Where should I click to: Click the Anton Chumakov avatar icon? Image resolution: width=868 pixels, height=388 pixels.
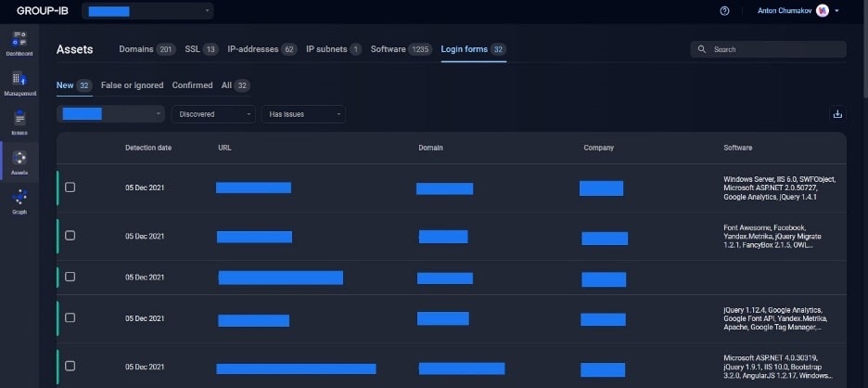pyautogui.click(x=822, y=10)
